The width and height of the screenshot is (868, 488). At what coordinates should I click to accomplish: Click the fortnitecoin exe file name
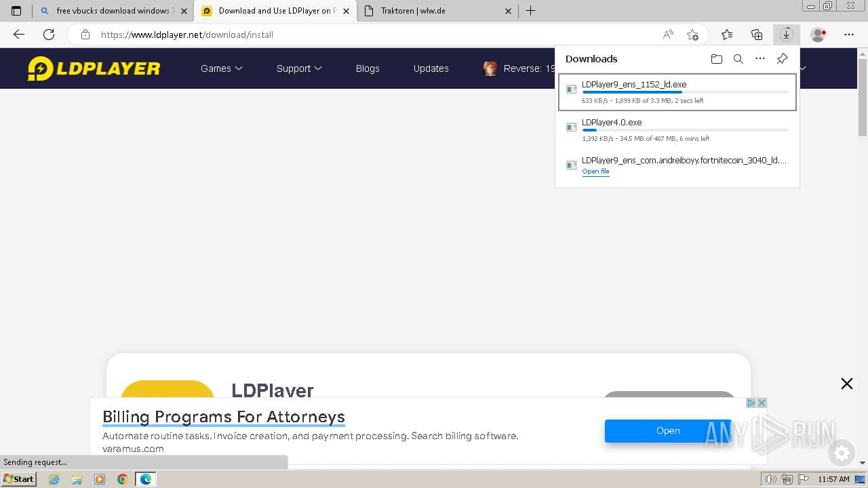click(x=684, y=161)
